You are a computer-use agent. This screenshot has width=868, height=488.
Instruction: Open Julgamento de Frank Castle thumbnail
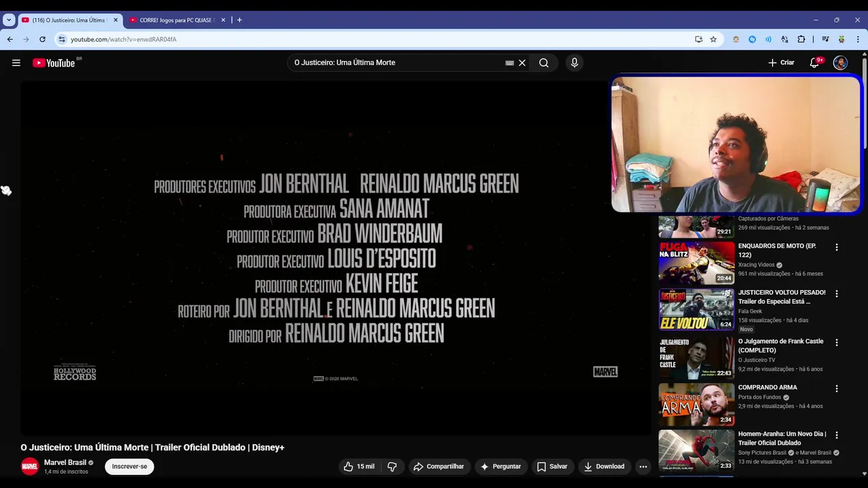point(696,358)
